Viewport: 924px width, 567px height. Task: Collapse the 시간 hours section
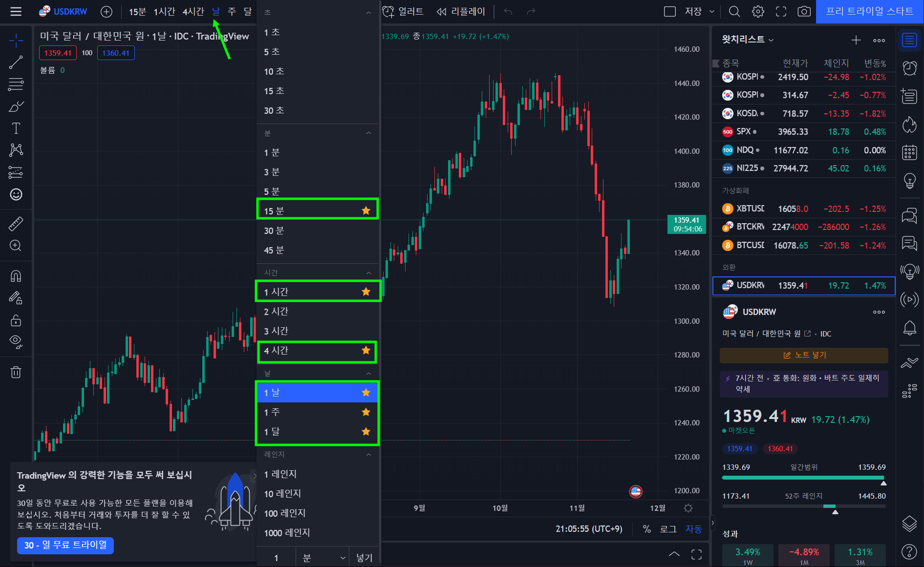369,273
